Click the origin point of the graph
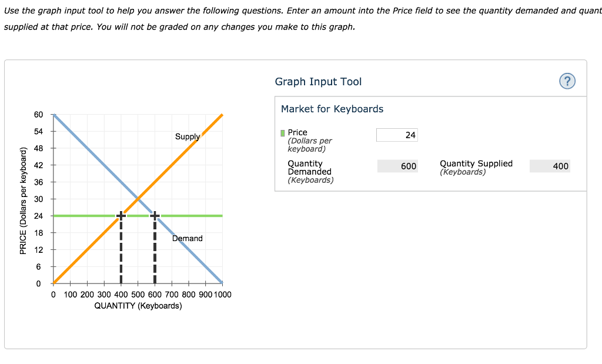The height and width of the screenshot is (364, 602). coord(52,283)
